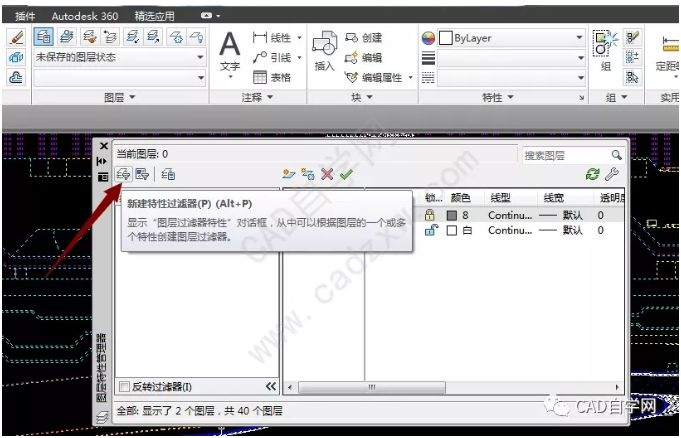Click the 编辑 block button
This screenshot has height=438, width=681.
pos(364,57)
